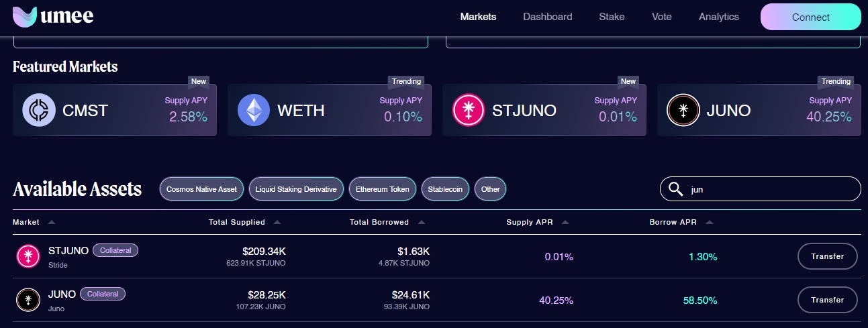
Task: Click the Available Assets heading
Action: (77, 189)
